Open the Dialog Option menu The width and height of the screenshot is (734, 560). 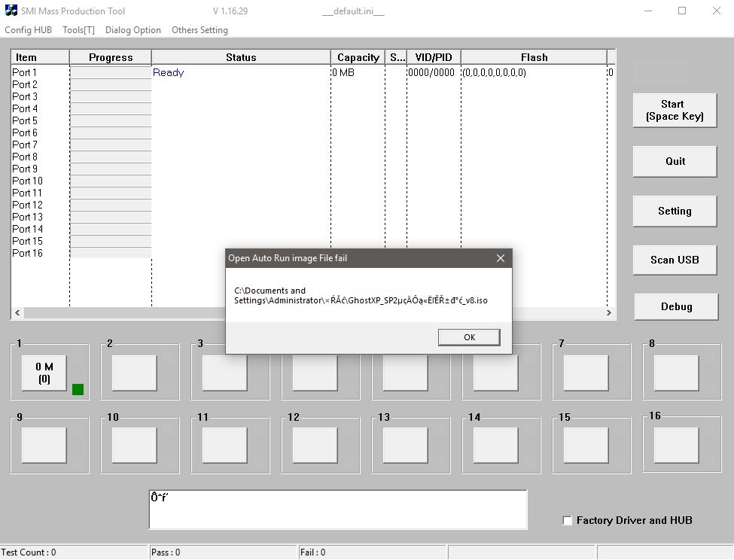pos(133,30)
